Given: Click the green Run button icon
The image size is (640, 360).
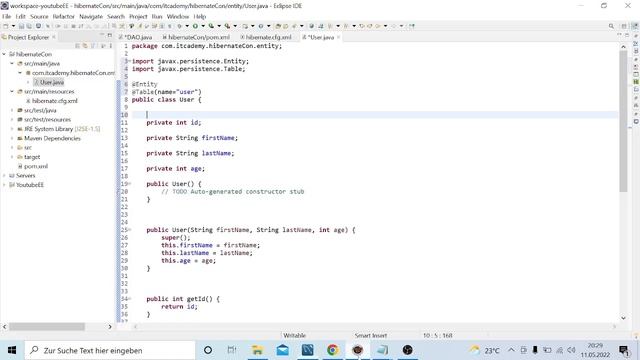Looking at the screenshot, I should [195, 26].
